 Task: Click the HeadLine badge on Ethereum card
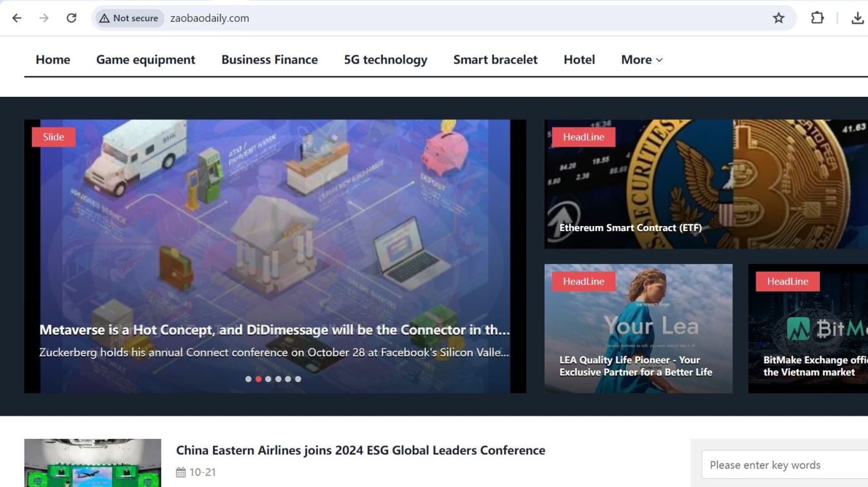click(x=584, y=137)
